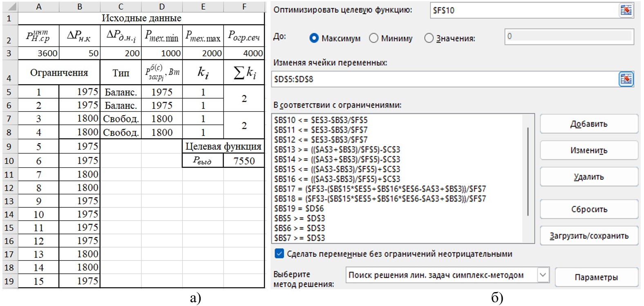Click column D header in spreadsheet
644x306 pixels.
[162, 7]
